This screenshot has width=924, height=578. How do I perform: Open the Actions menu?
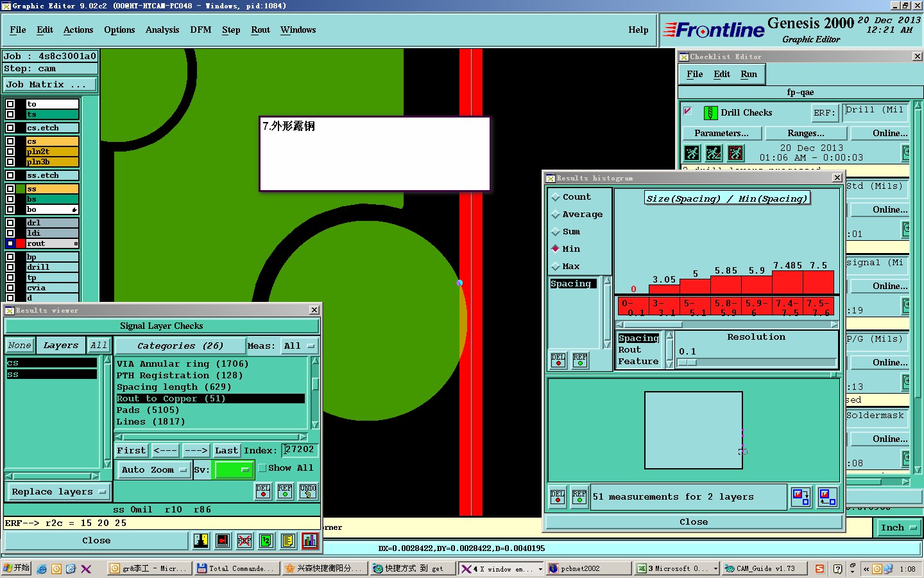[x=78, y=30]
